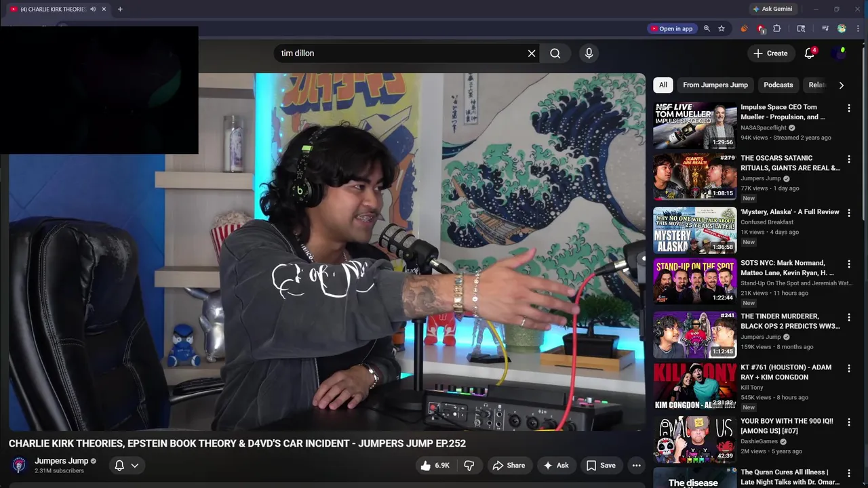Viewport: 868px width, 488px height.
Task: Click the Confused Breakfast channel name
Action: tap(767, 222)
